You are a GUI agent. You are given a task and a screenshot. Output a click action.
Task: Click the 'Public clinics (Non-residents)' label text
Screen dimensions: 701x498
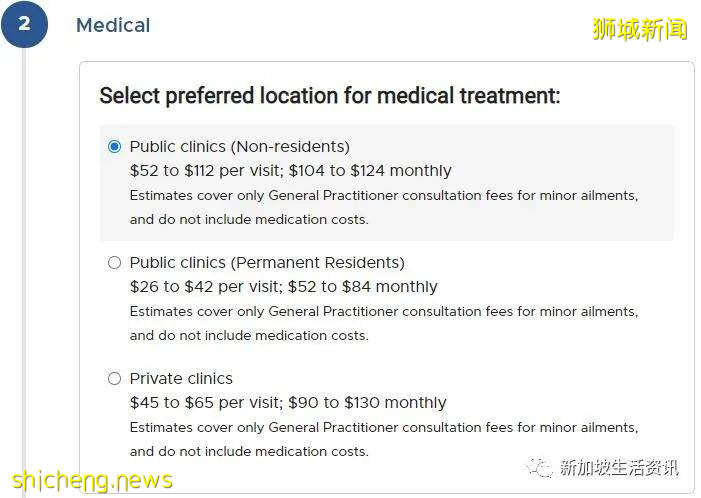tap(239, 147)
